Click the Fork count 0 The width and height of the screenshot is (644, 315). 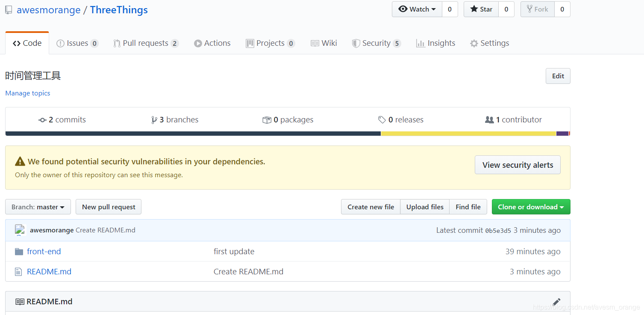[562, 9]
